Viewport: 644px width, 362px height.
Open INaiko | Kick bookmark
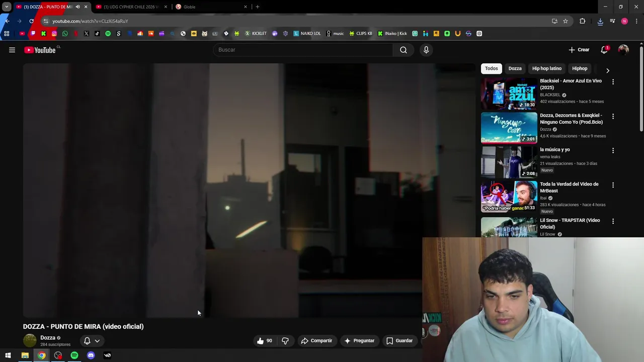coord(392,34)
